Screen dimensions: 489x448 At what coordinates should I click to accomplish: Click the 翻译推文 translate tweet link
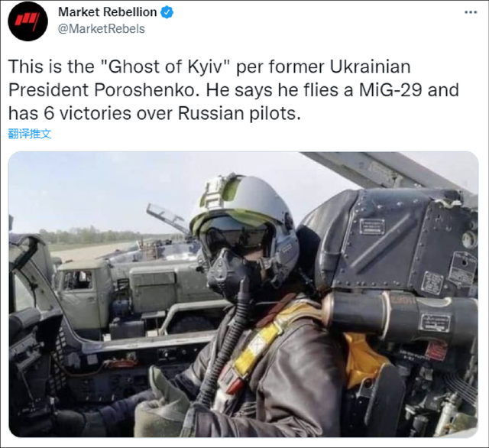point(29,134)
